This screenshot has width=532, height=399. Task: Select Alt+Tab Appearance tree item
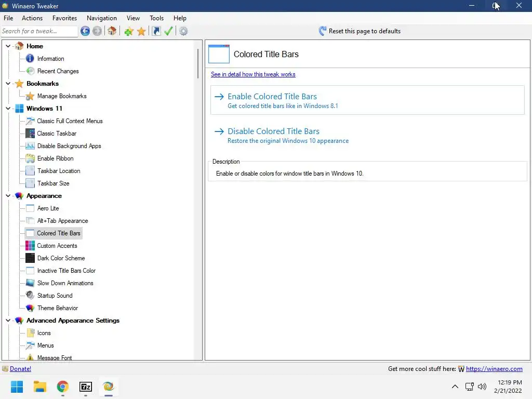coord(62,220)
